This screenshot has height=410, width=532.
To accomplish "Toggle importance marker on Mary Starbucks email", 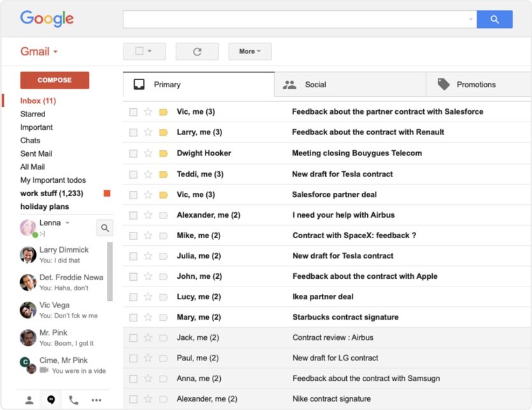I will click(x=164, y=317).
